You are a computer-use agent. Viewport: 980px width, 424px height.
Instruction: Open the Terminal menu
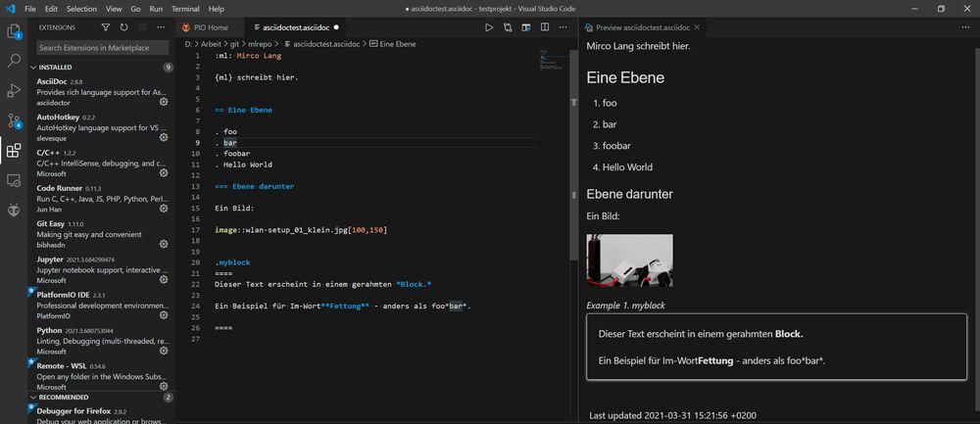coord(185,8)
